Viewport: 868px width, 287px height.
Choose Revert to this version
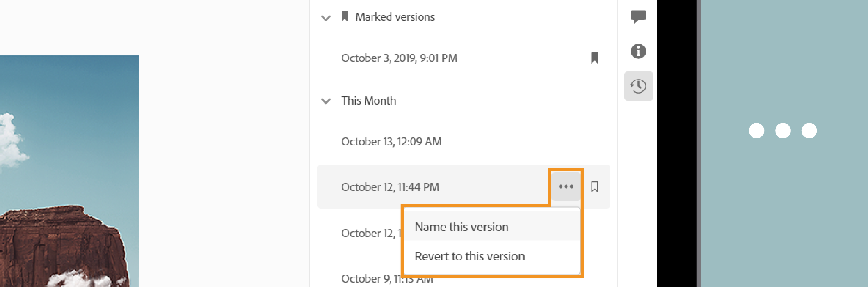pos(470,256)
